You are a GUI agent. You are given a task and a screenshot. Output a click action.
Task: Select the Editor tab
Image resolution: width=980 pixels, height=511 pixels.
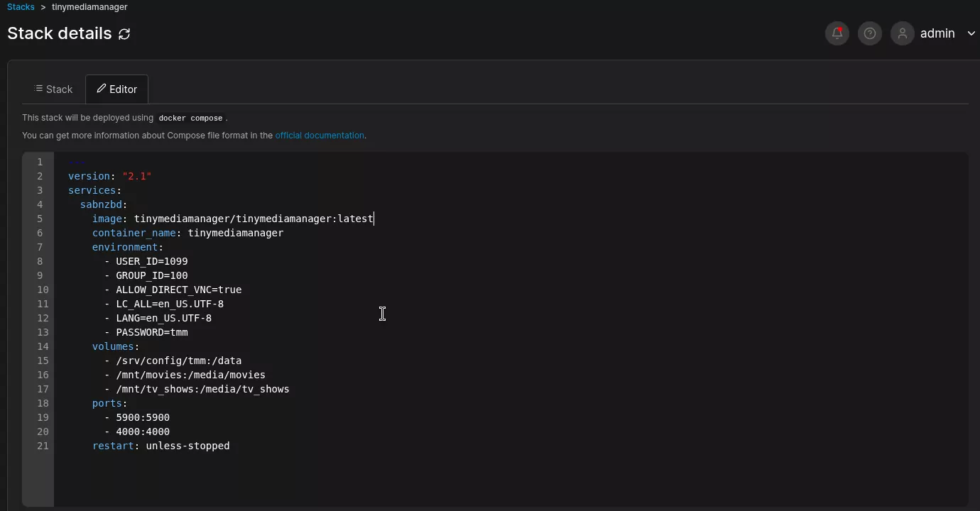[x=117, y=89]
